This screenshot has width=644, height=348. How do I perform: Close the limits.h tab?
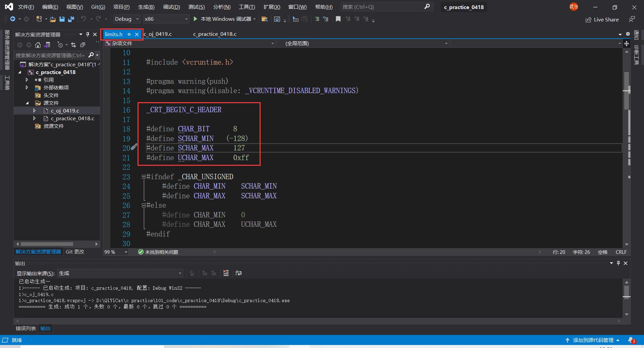[137, 34]
